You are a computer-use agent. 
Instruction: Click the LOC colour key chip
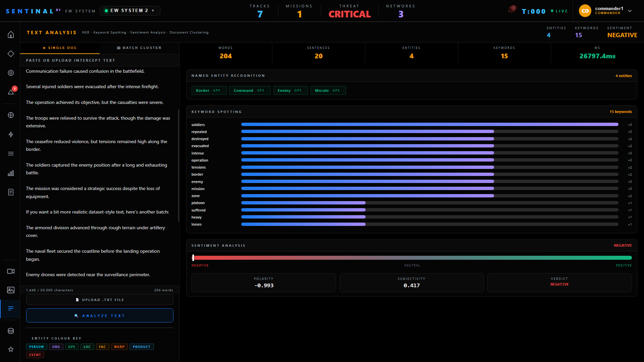point(87,347)
